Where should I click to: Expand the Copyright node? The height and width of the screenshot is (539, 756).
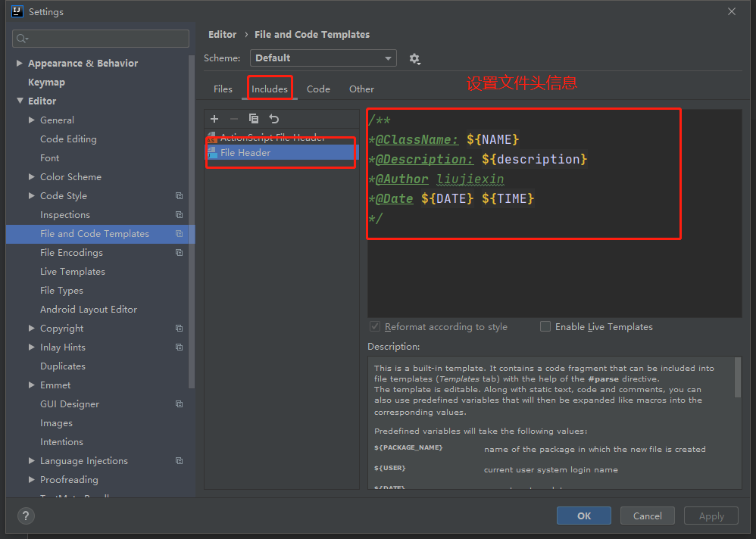click(x=31, y=328)
